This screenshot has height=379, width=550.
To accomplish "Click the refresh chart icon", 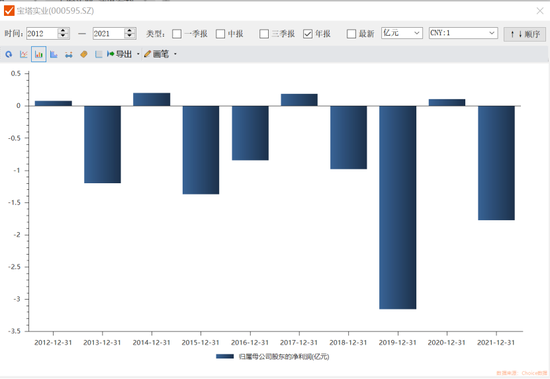I will click(x=9, y=54).
